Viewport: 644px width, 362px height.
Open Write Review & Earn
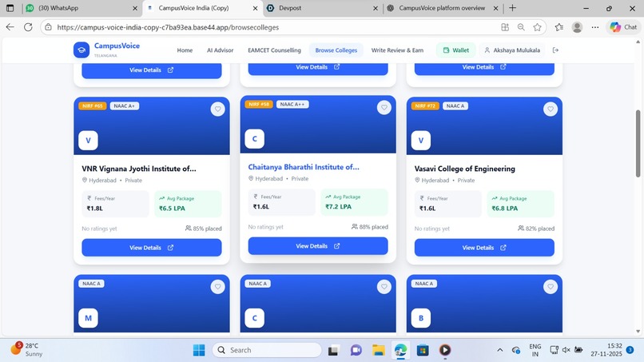point(397,50)
